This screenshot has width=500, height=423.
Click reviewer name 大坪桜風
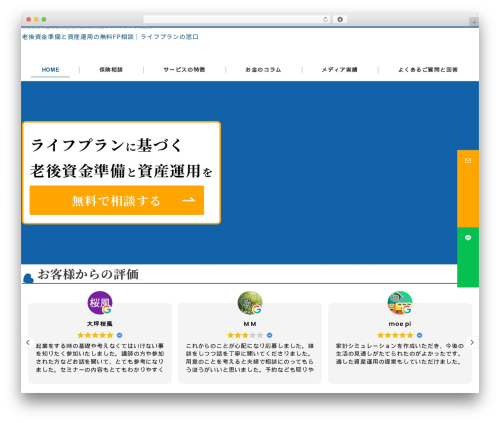coord(100,324)
